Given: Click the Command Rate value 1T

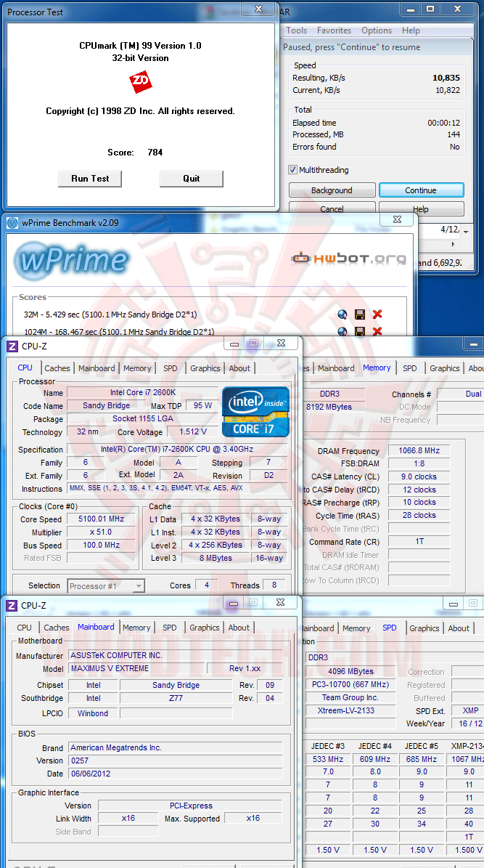Looking at the screenshot, I should pyautogui.click(x=419, y=541).
